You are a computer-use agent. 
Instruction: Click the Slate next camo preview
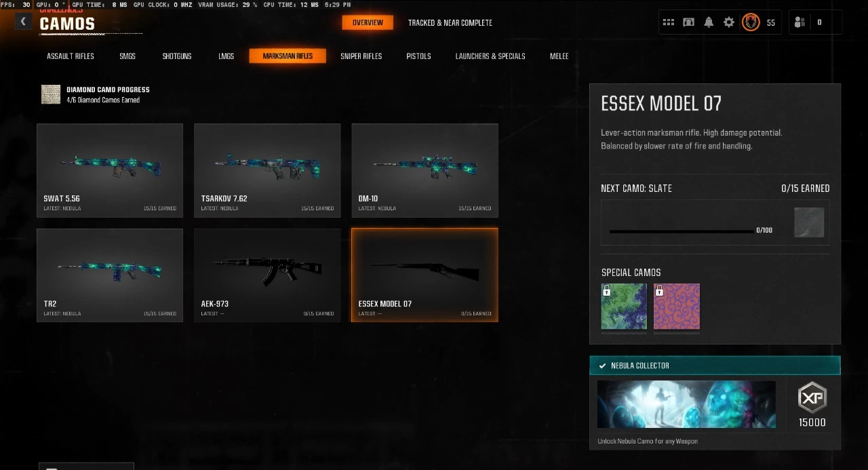[810, 222]
